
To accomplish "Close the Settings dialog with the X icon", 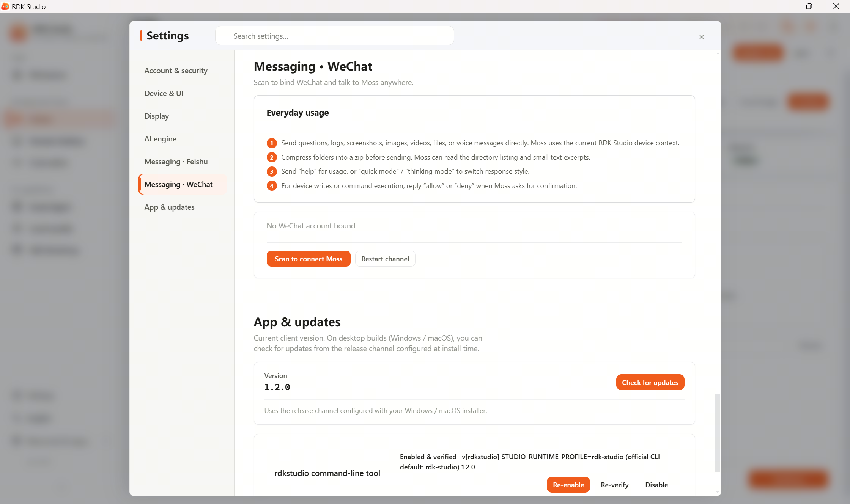I will click(701, 37).
